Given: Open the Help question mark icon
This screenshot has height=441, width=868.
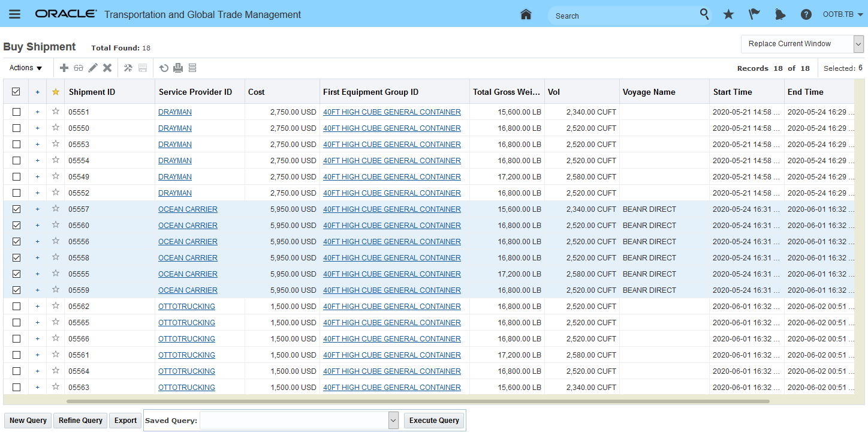Looking at the screenshot, I should 806,14.
